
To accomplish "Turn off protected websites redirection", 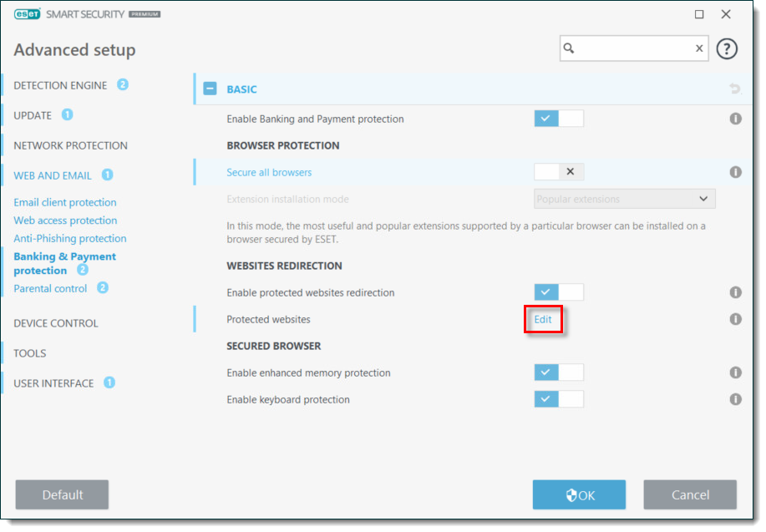I will (x=558, y=291).
